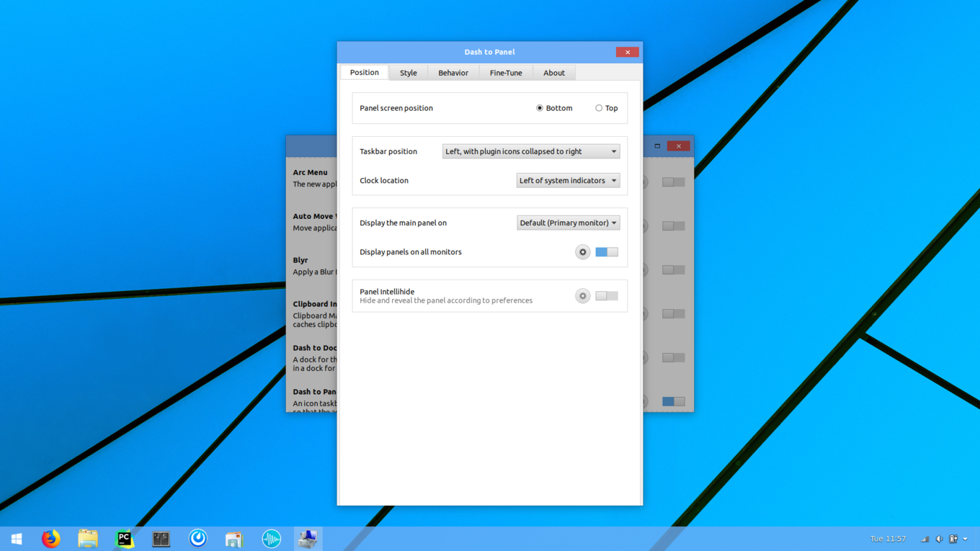Open the system menu arrow in tray
This screenshot has width=980, height=551.
[x=966, y=539]
